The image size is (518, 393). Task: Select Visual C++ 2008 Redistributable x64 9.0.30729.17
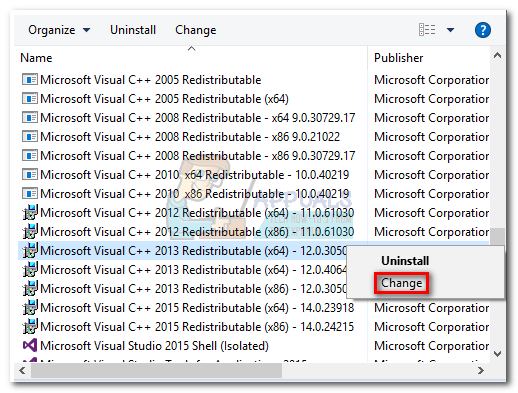[x=198, y=118]
